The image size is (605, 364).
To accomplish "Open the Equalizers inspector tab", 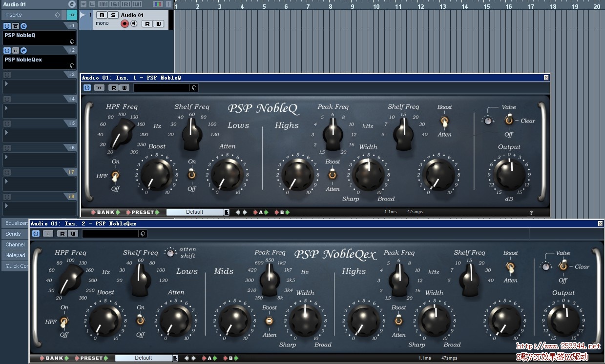I will pyautogui.click(x=16, y=223).
